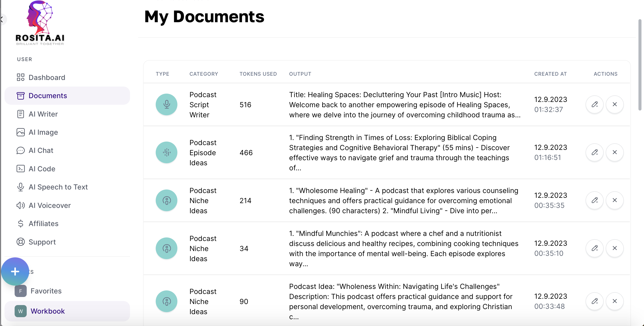Click the podcast icon in the 214 tokens row
This screenshot has height=326, width=644.
[x=167, y=200]
